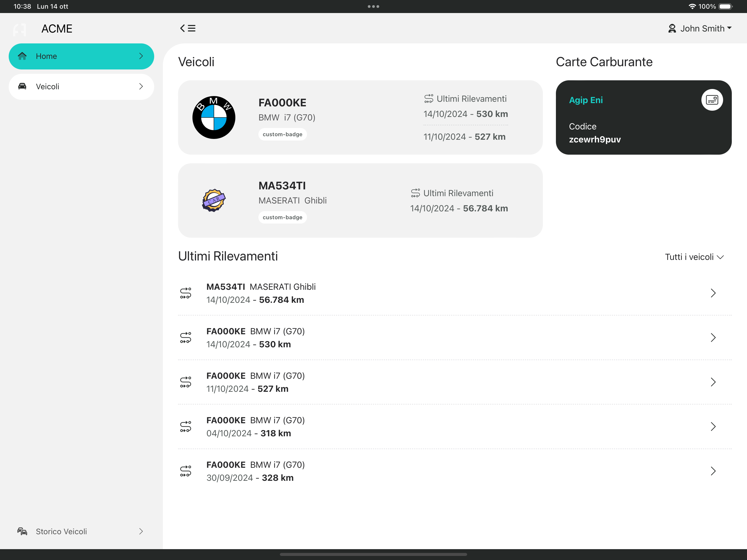
Task: Click the Maserati car badge thumbnail
Action: tap(214, 201)
